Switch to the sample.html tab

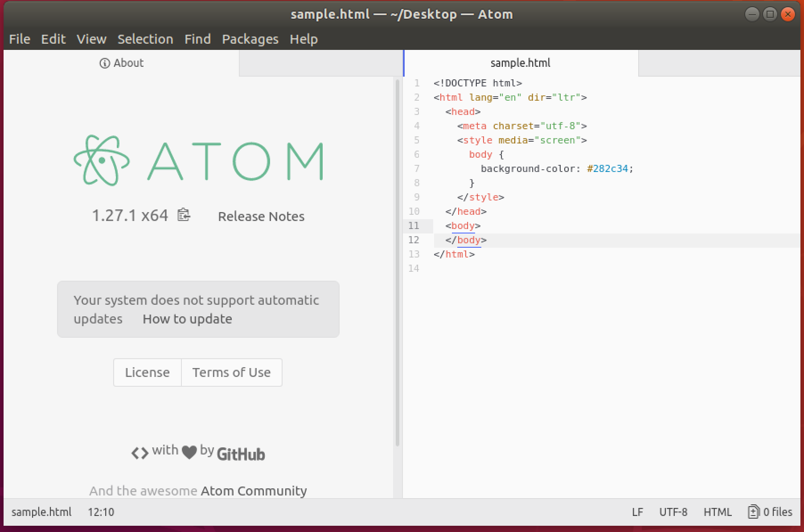pyautogui.click(x=520, y=63)
